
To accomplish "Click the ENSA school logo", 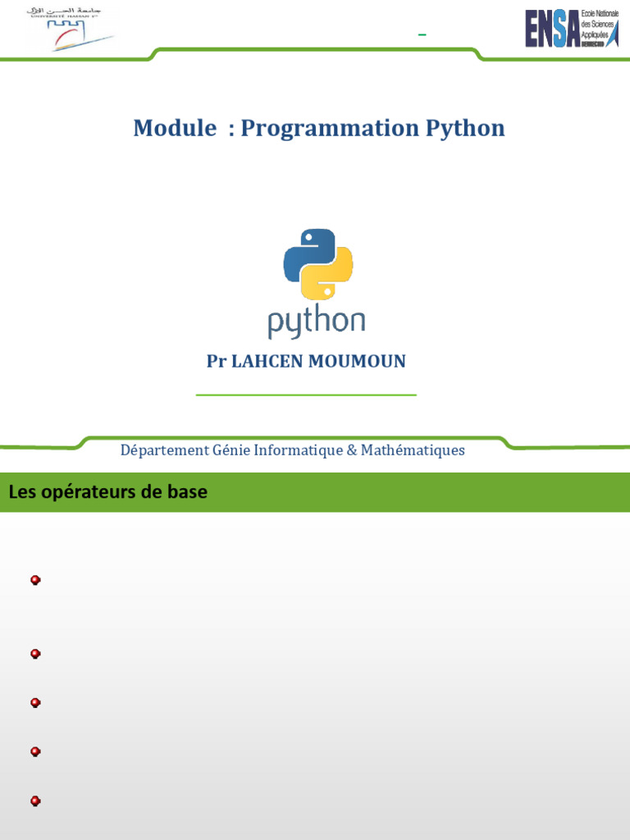I will (572, 28).
